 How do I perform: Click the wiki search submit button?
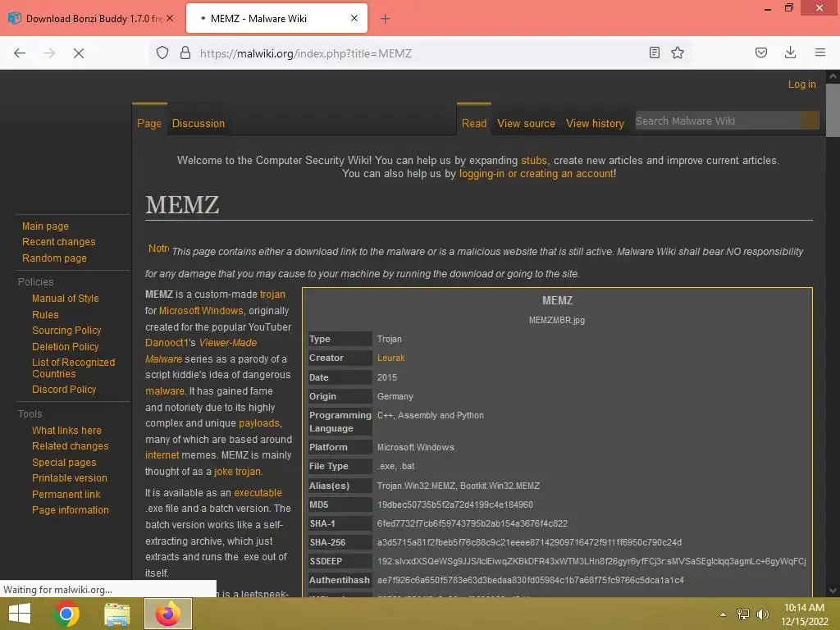tap(810, 121)
